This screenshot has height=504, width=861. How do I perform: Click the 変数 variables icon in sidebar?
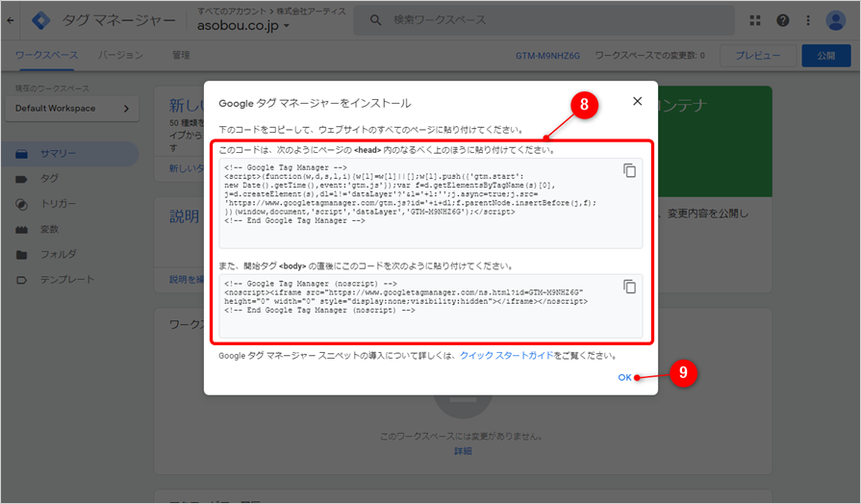click(21, 230)
